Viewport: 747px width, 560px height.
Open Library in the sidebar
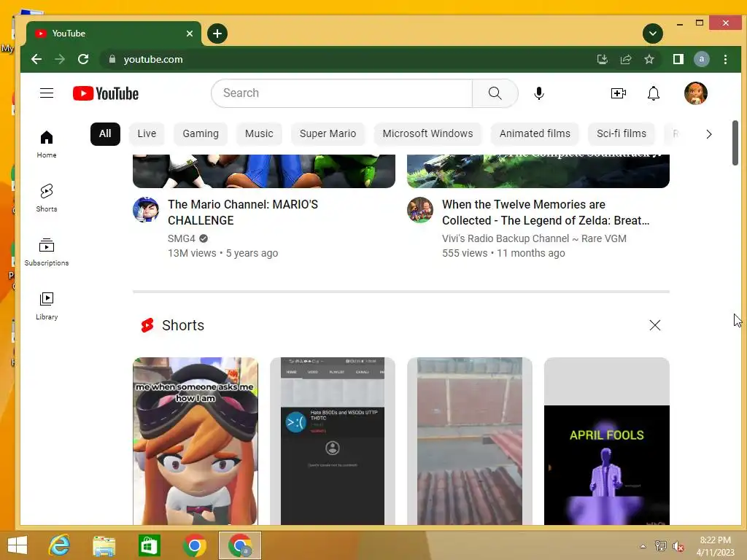(46, 306)
